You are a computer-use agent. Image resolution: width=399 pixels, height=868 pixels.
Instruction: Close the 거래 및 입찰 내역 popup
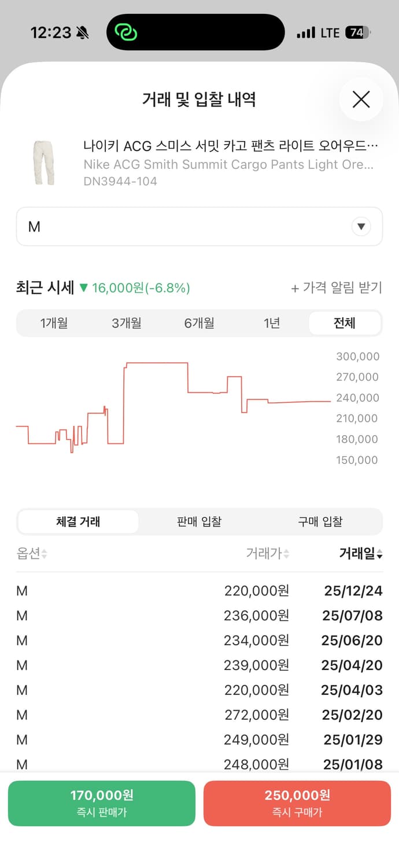coord(361,100)
